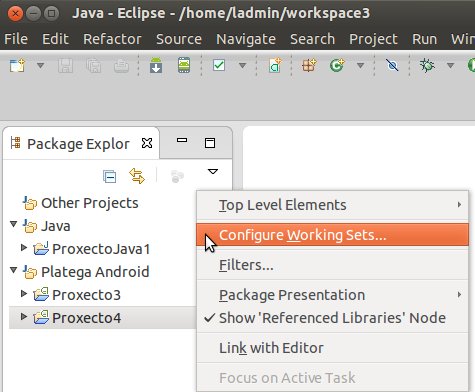
Task: Toggle Show 'Referenced Libraries' Node
Action: (x=333, y=318)
